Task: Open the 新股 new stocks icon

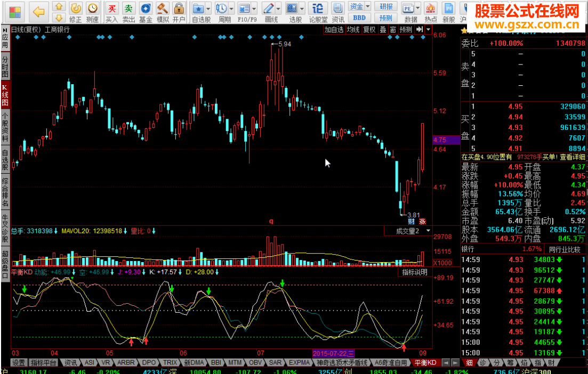Action: click(x=448, y=12)
